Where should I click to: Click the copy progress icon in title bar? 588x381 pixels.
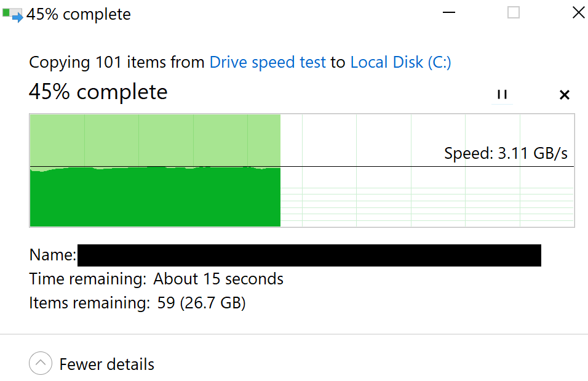coord(12,14)
